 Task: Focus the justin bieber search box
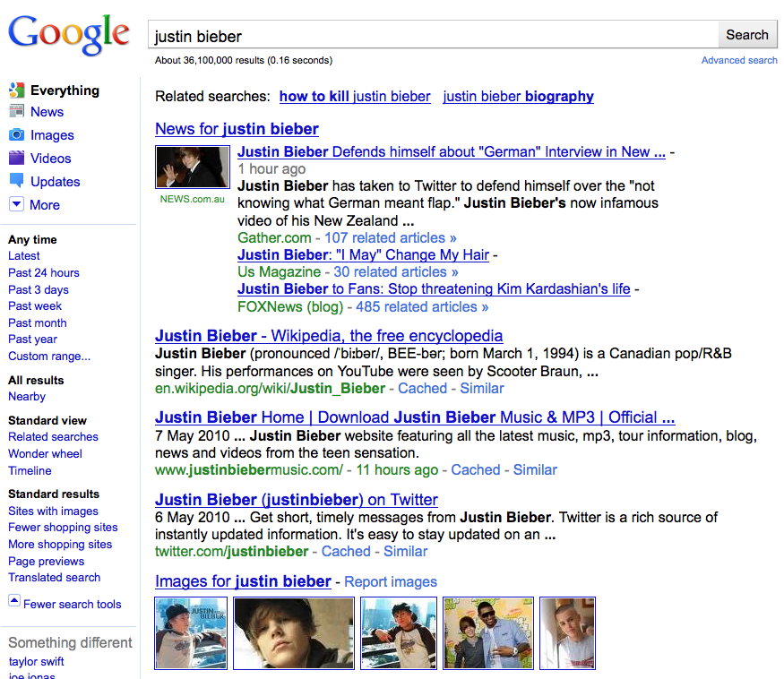433,35
